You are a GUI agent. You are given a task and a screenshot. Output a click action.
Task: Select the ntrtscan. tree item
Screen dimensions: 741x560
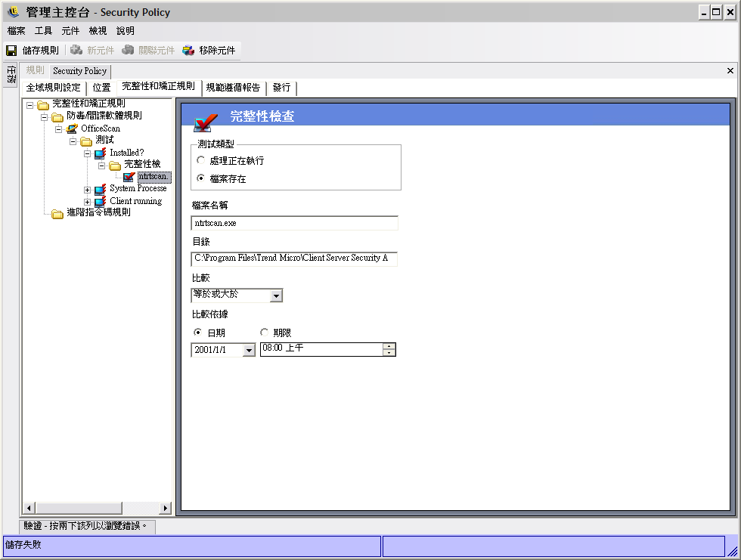pyautogui.click(x=154, y=177)
